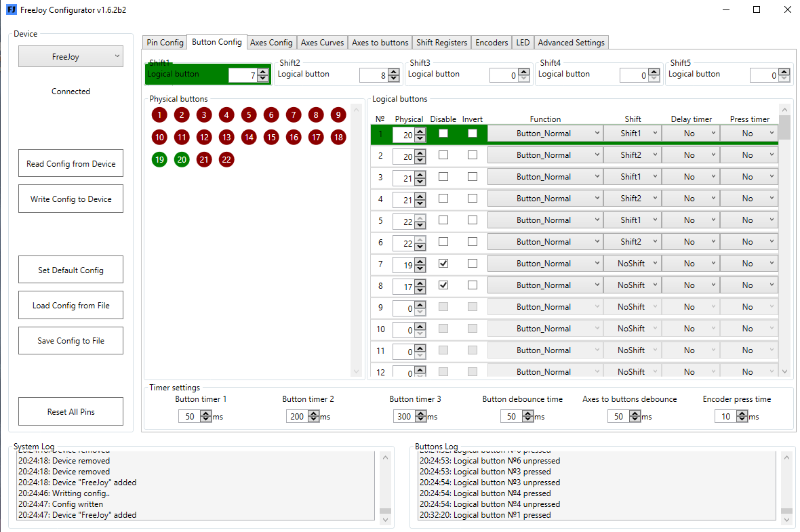The image size is (800, 532).
Task: Switch to the Pin Config tab
Action: point(165,42)
